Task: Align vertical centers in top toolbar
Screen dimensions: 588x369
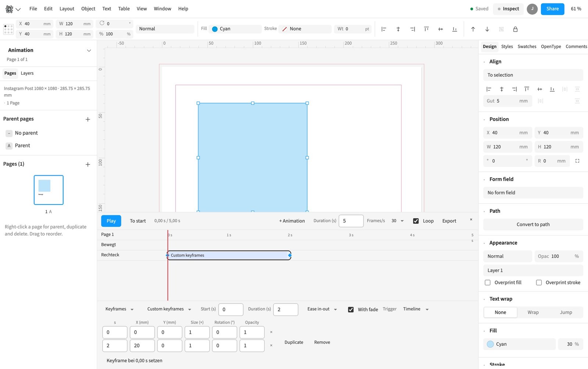Action: [x=441, y=29]
